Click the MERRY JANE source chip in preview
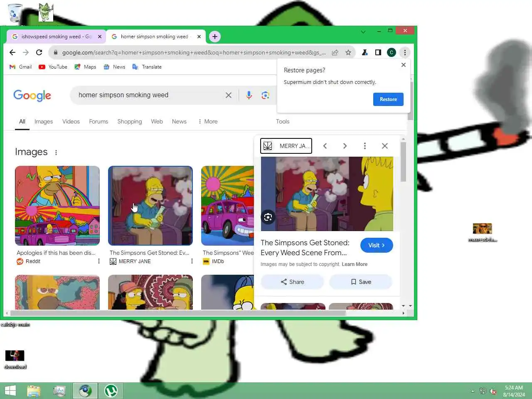 click(286, 146)
